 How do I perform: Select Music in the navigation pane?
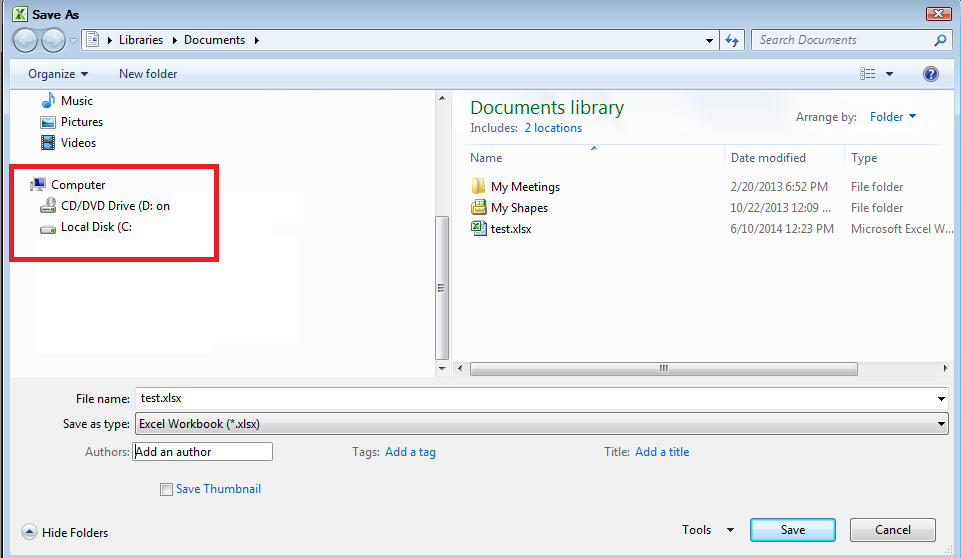(77, 101)
